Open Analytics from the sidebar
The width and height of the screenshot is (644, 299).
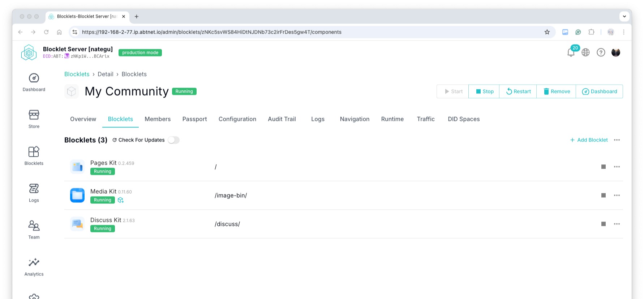(x=34, y=267)
